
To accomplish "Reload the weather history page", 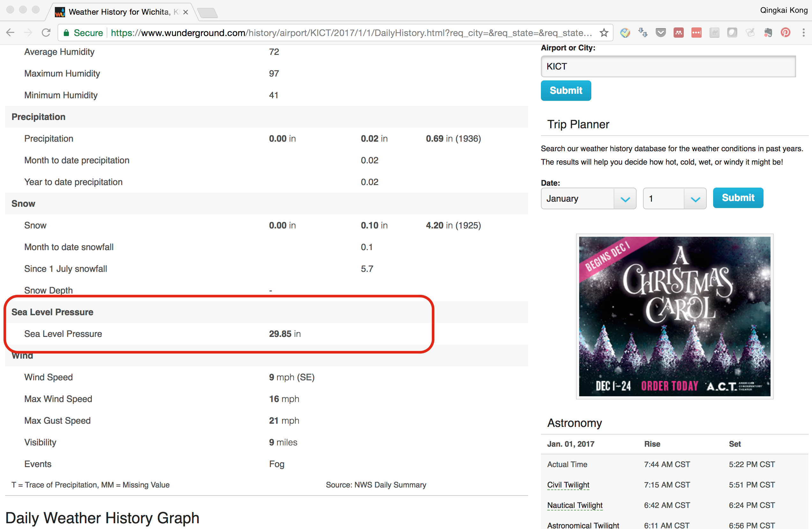I will [46, 33].
